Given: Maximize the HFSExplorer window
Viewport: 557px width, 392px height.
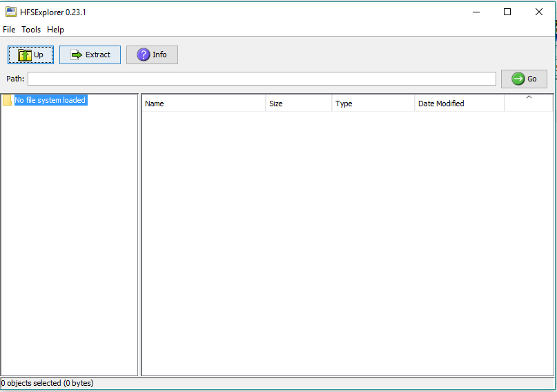Looking at the screenshot, I should (507, 12).
